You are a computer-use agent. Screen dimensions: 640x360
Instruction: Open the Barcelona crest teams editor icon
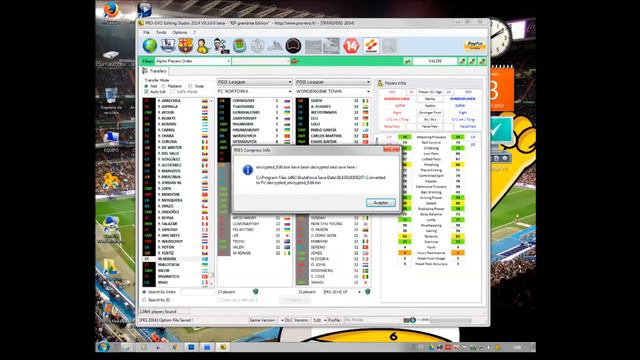185,46
